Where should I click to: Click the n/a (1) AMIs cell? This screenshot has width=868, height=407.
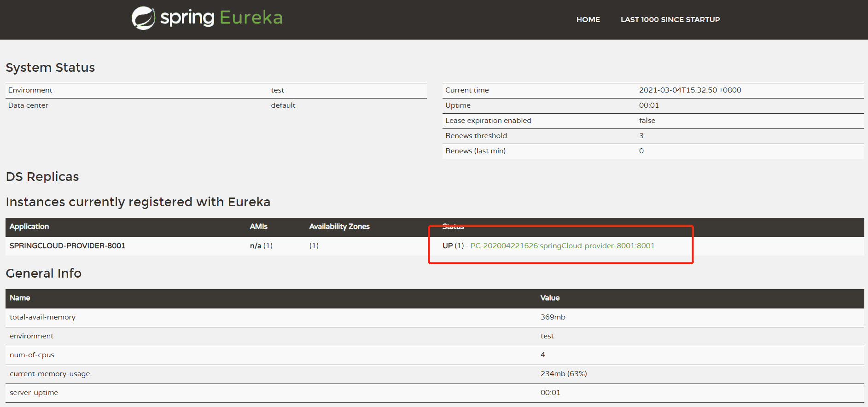pos(261,245)
